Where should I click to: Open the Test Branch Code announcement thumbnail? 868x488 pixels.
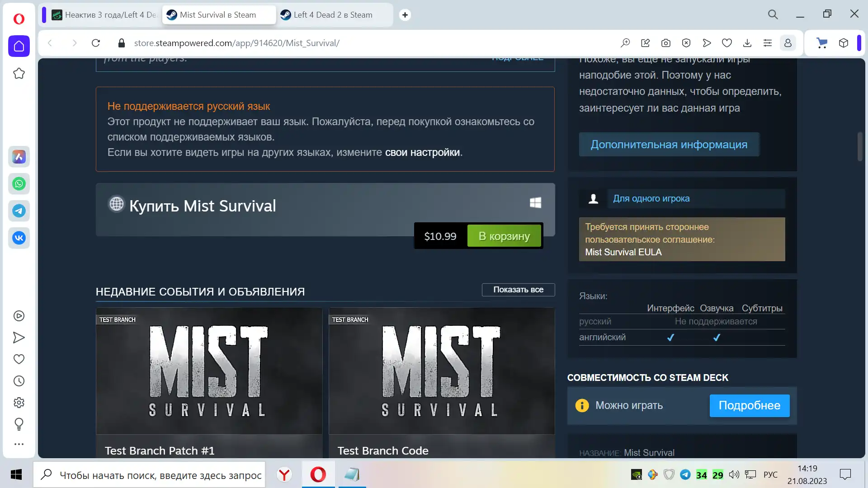tap(442, 371)
